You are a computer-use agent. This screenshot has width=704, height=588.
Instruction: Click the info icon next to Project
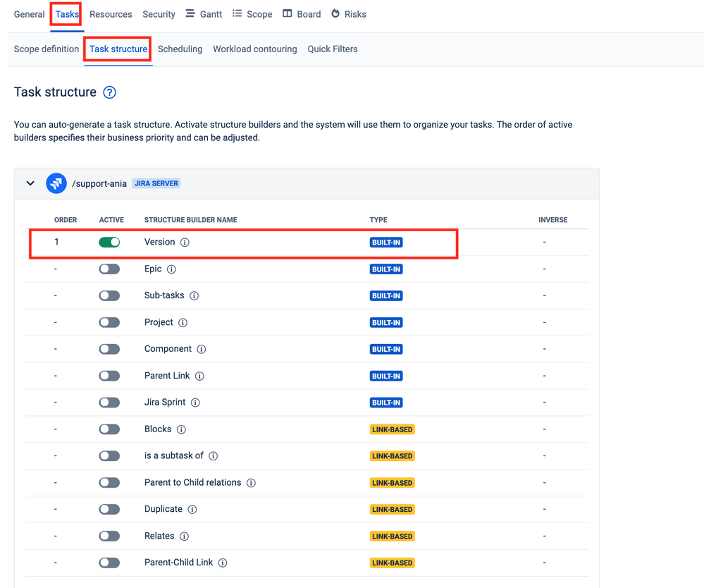click(x=183, y=322)
